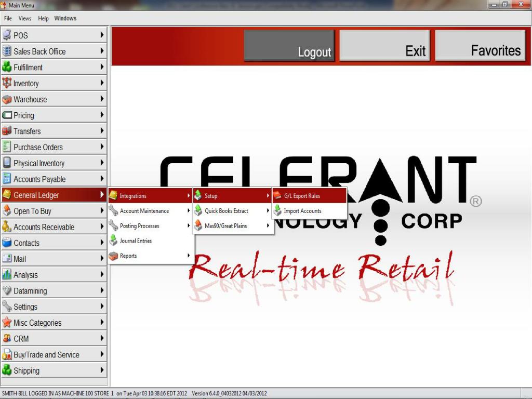Click the G/L Export Rules book icon

click(x=277, y=195)
